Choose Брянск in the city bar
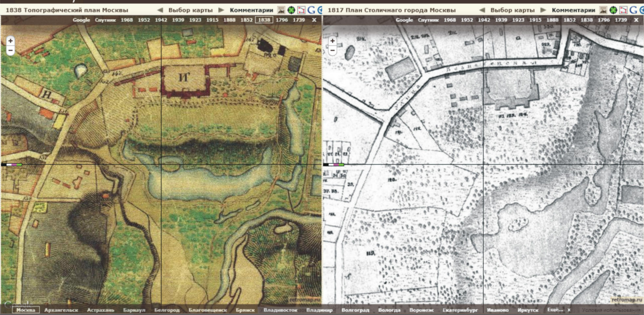Image resolution: width=644 pixels, height=315 pixels. click(x=245, y=310)
